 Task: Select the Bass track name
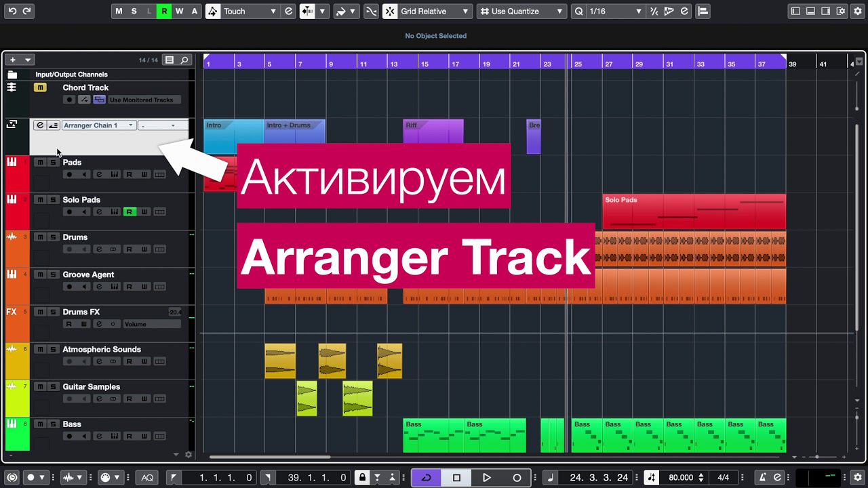click(x=72, y=424)
